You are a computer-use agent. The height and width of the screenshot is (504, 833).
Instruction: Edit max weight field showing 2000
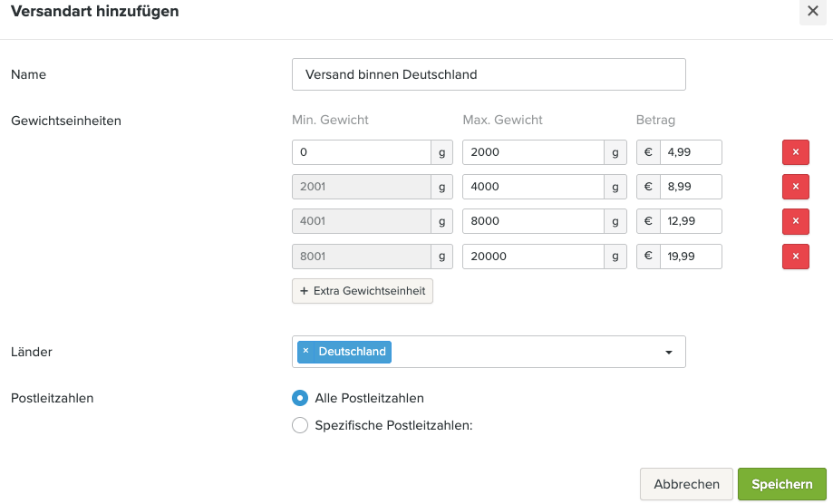533,152
